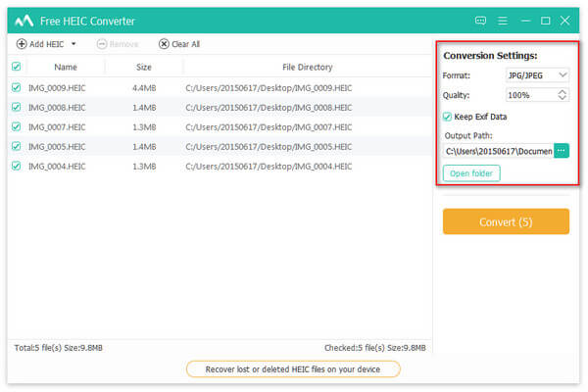The width and height of the screenshot is (588, 392).
Task: Select the IMG_0009.HEIC file name
Action: click(57, 88)
